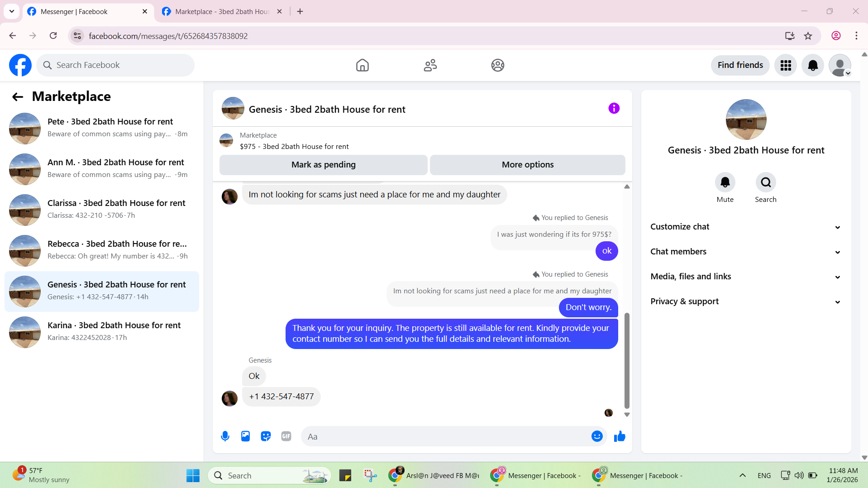Open Clarissa's conversation
Screen dimensions: 868x488
click(x=102, y=210)
